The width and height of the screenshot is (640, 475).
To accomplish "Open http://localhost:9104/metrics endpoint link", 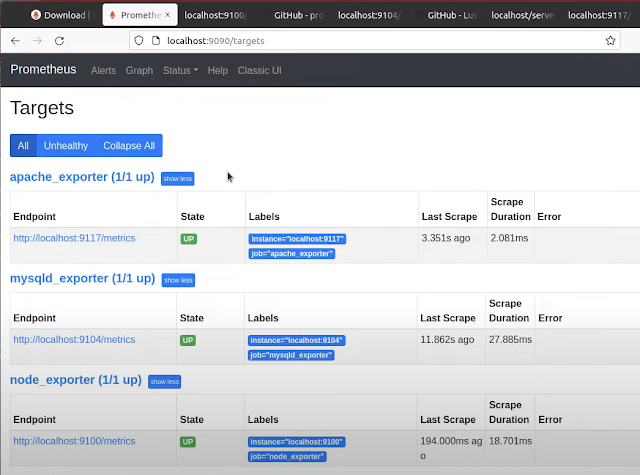I will 74,340.
